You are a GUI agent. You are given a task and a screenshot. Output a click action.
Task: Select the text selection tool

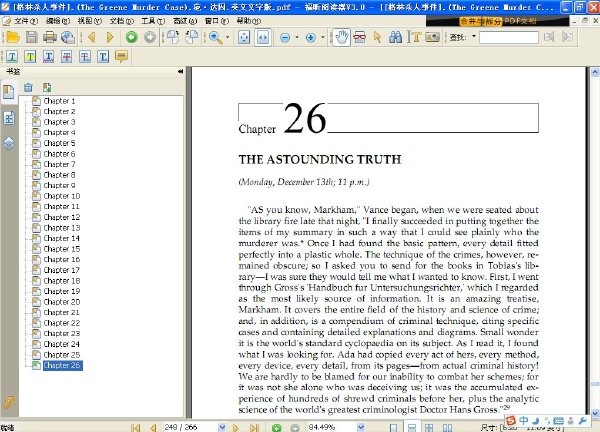pos(414,37)
